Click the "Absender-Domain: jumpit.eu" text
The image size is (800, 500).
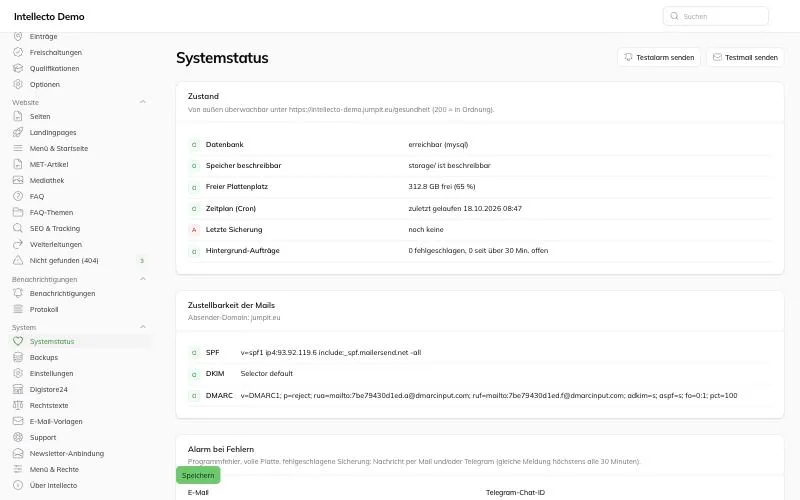[x=234, y=317]
